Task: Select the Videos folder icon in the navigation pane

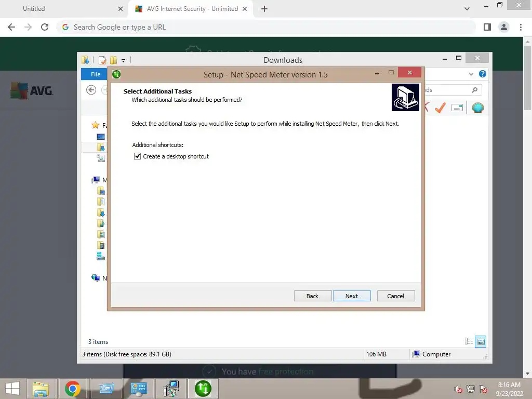Action: tap(101, 245)
